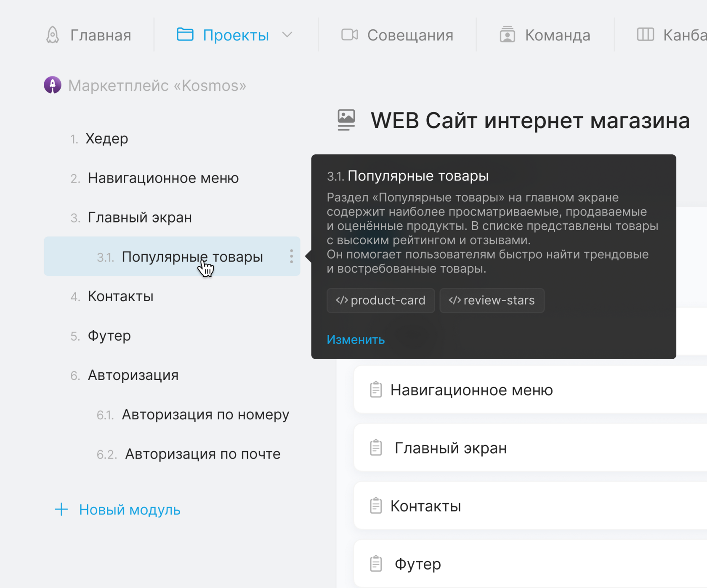Add a module via Новый модуль
707x588 pixels.
click(x=130, y=510)
